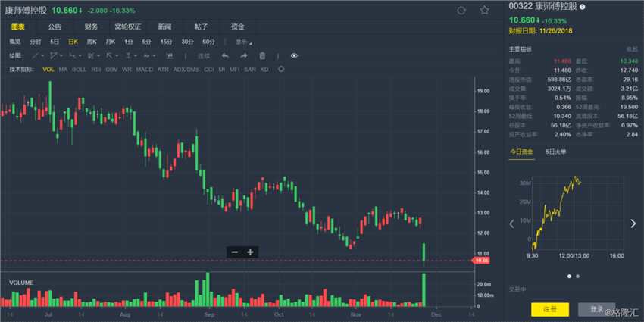Select the second carousel page dot
This screenshot has width=644, height=322.
click(578, 277)
